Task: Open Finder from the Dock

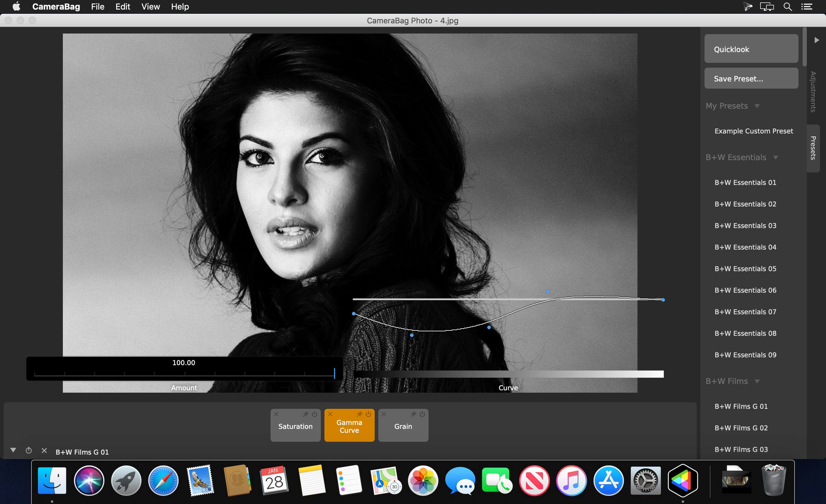Action: [52, 481]
